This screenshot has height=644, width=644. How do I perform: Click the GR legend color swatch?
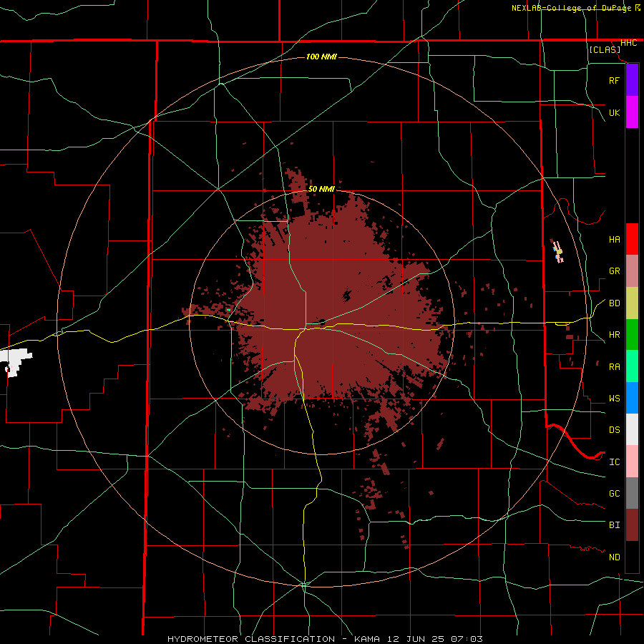632,271
